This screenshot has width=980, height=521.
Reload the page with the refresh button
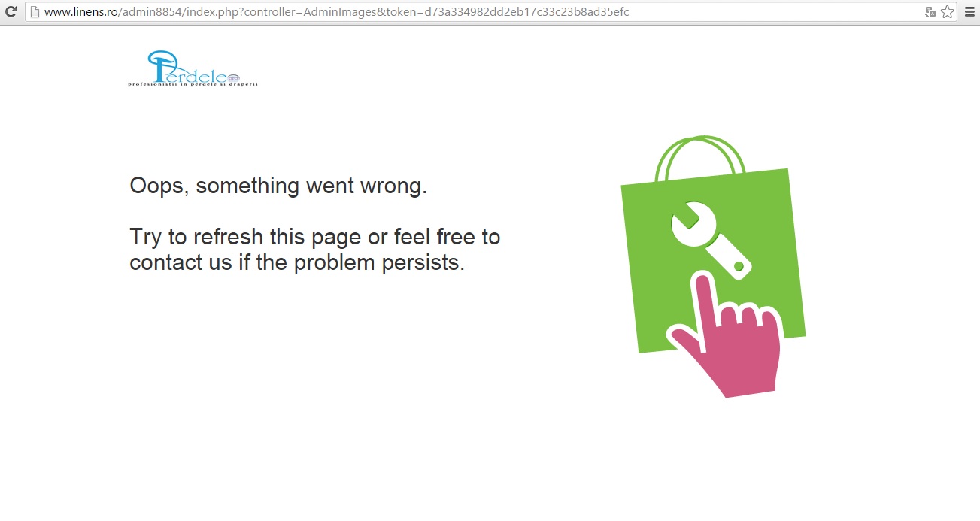pos(11,12)
